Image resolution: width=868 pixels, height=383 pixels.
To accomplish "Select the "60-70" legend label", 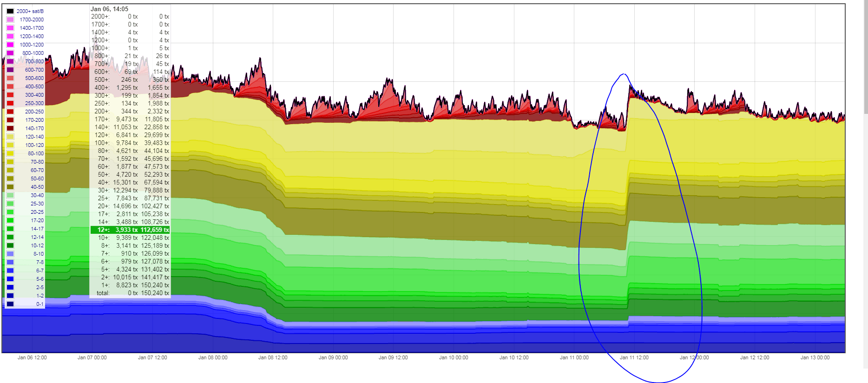I will point(37,170).
